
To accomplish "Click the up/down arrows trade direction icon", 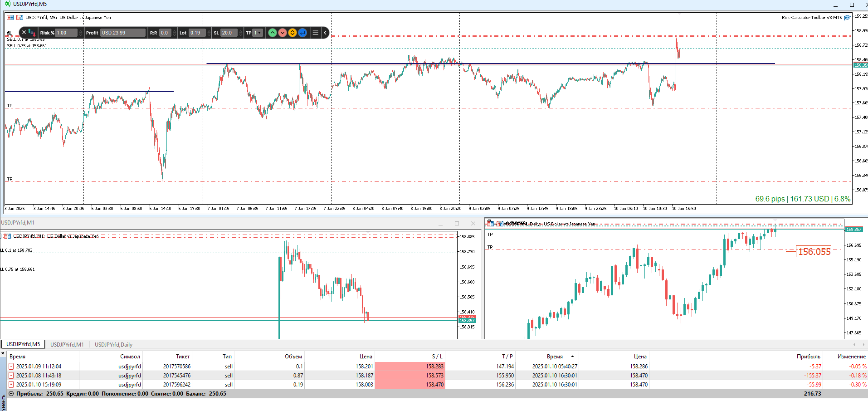I will pyautogui.click(x=31, y=32).
